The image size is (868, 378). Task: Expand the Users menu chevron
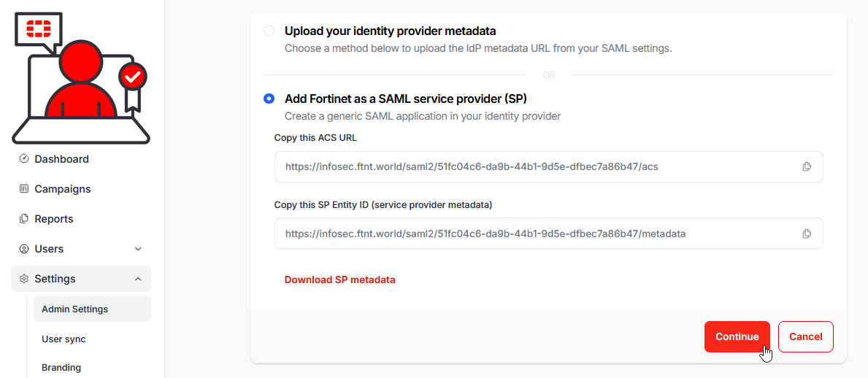[x=139, y=249]
